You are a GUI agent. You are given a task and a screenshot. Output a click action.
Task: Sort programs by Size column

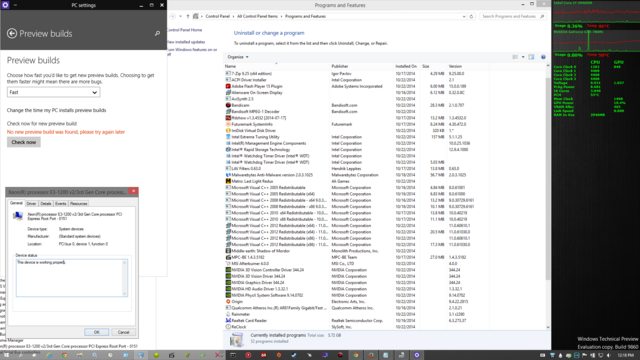coord(426,66)
